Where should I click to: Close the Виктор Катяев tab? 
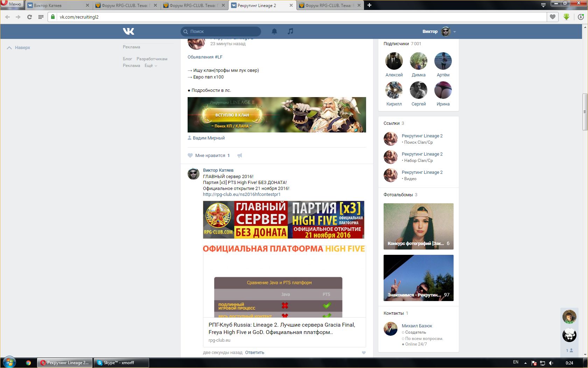click(x=87, y=5)
